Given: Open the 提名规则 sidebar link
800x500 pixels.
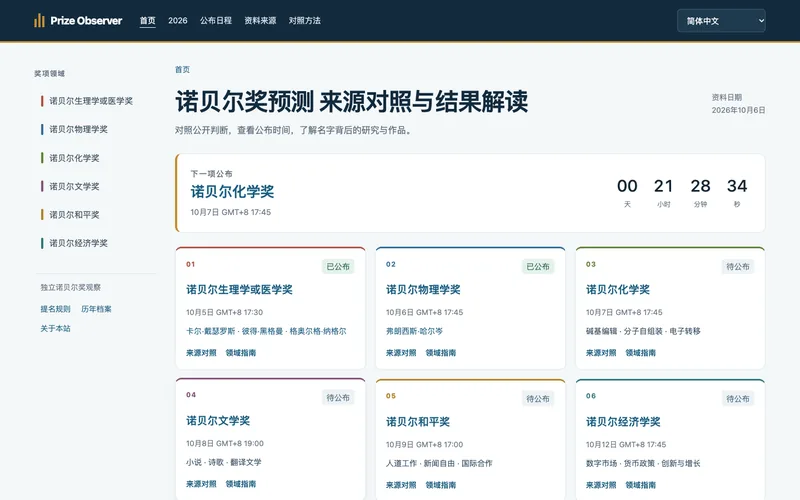Looking at the screenshot, I should 55,309.
